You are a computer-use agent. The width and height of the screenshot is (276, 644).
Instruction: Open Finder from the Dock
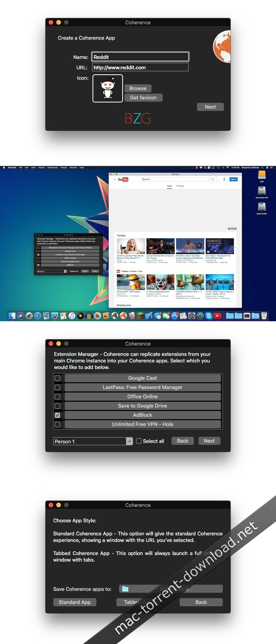coord(12,315)
